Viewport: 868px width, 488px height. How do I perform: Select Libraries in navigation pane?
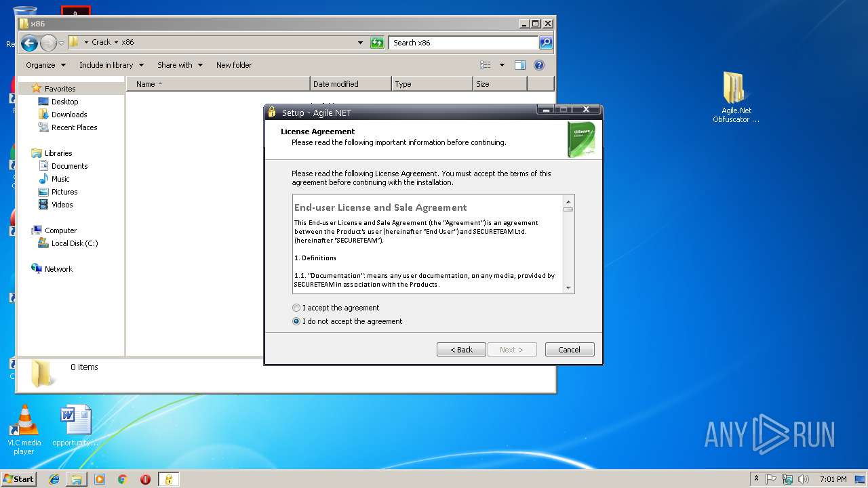coord(58,153)
